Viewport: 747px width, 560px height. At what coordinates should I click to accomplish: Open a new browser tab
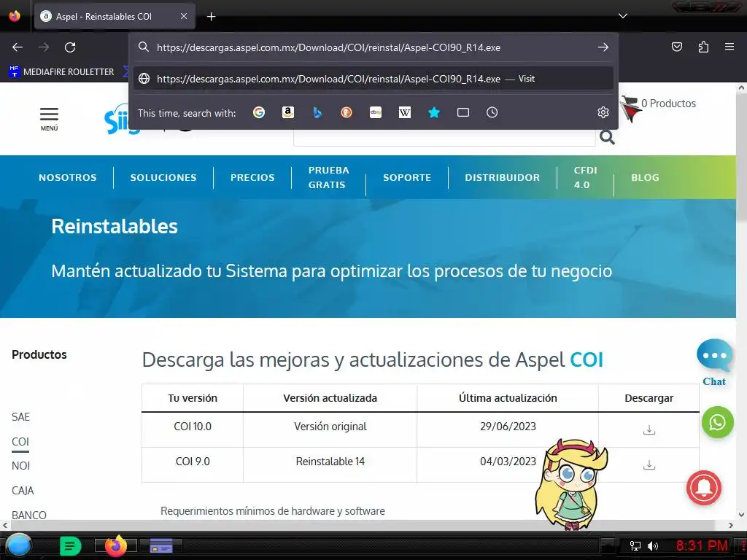[x=211, y=17]
